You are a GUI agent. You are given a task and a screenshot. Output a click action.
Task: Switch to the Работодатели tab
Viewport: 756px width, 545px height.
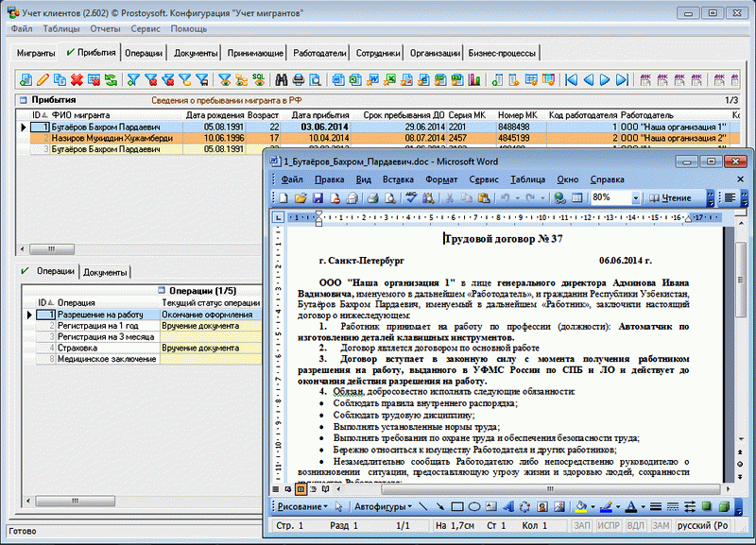(321, 55)
